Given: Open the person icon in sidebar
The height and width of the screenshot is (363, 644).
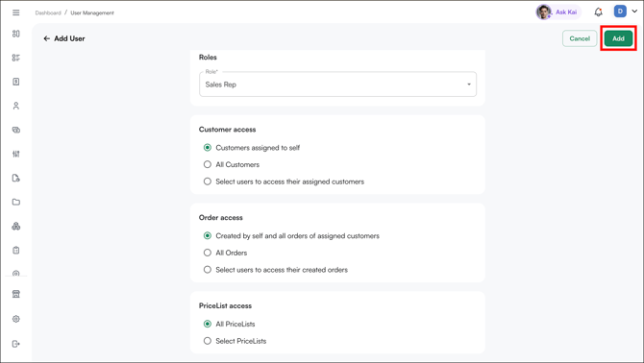Looking at the screenshot, I should click(16, 106).
